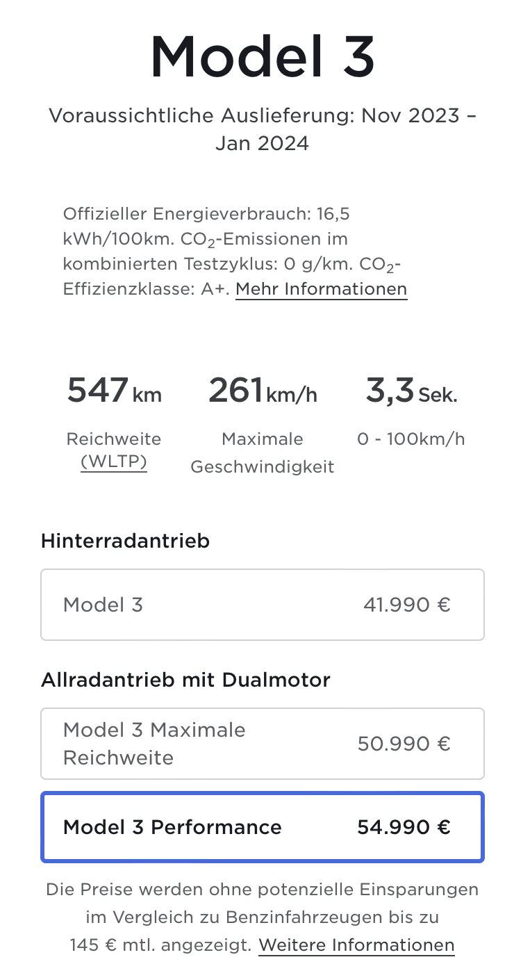This screenshot has width=514, height=980.
Task: Click the Hinterradantrieb section heading
Action: pyautogui.click(x=125, y=541)
